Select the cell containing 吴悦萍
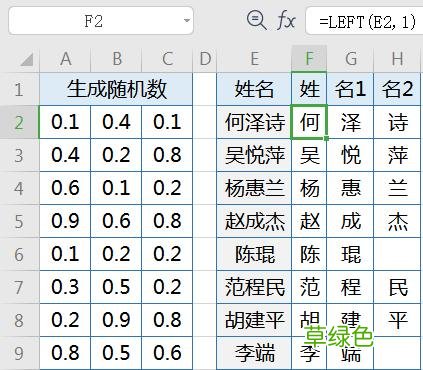423x370 pixels. pos(254,155)
